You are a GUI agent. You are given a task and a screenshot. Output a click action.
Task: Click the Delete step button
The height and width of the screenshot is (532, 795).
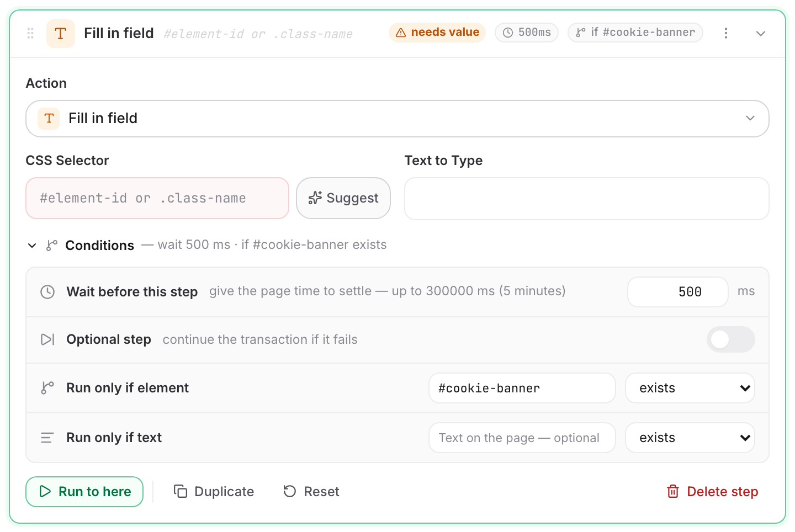712,492
